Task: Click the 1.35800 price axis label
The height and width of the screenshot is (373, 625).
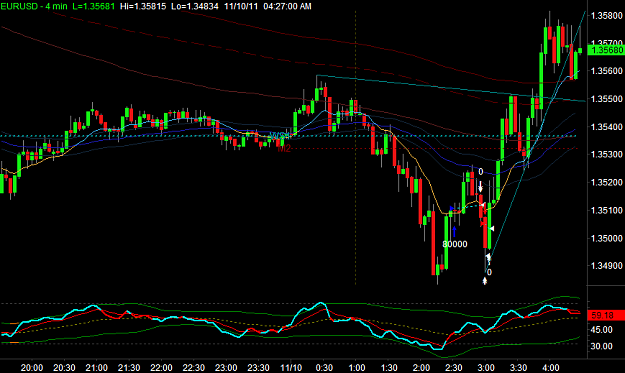Action: [607, 16]
